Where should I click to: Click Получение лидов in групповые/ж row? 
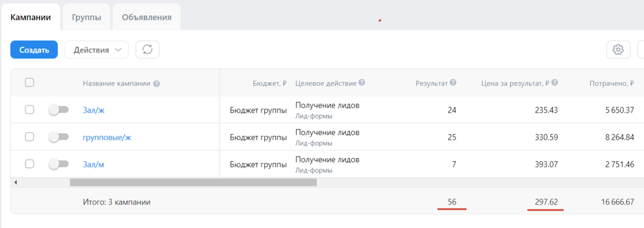click(x=327, y=133)
